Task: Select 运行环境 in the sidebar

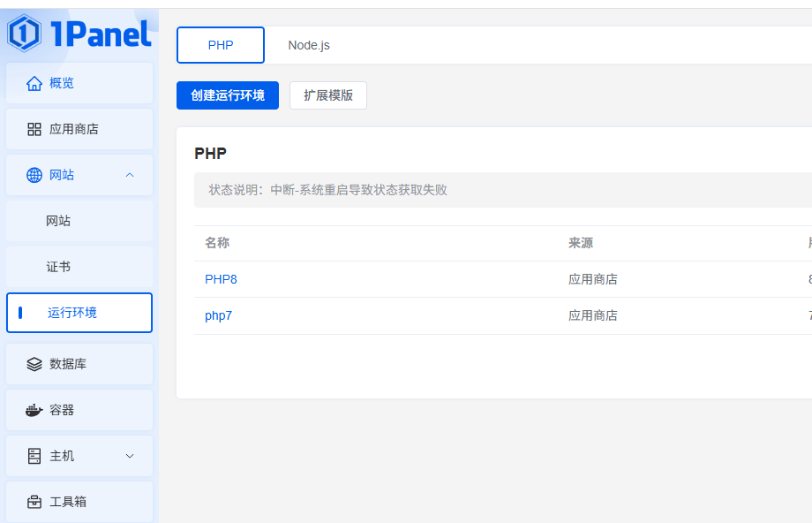Action: pos(72,313)
